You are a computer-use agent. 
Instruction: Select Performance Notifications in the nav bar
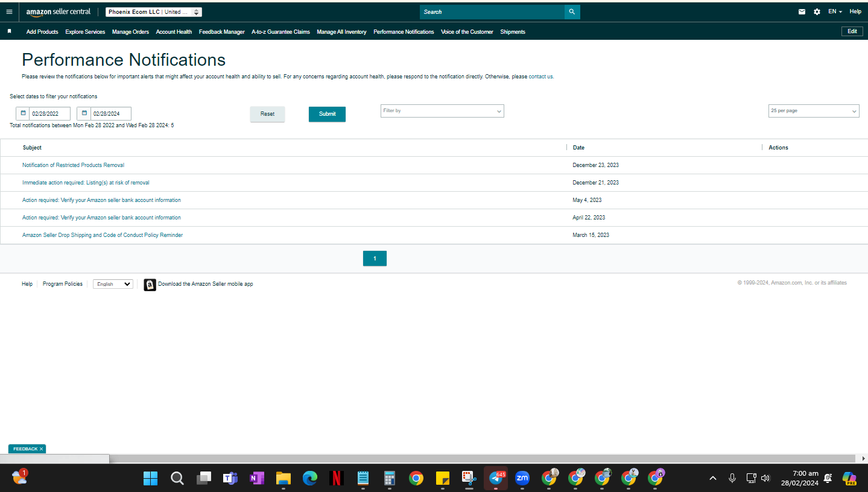[x=404, y=32]
